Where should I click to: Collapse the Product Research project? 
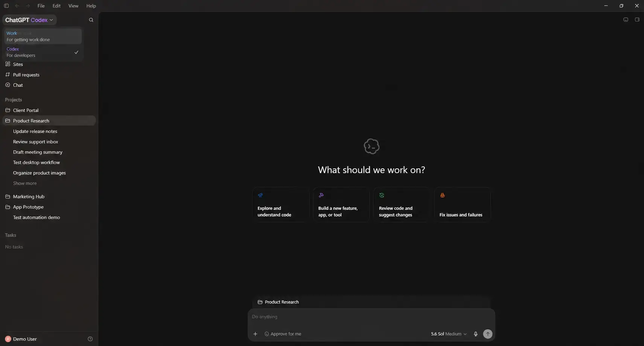tap(49, 121)
